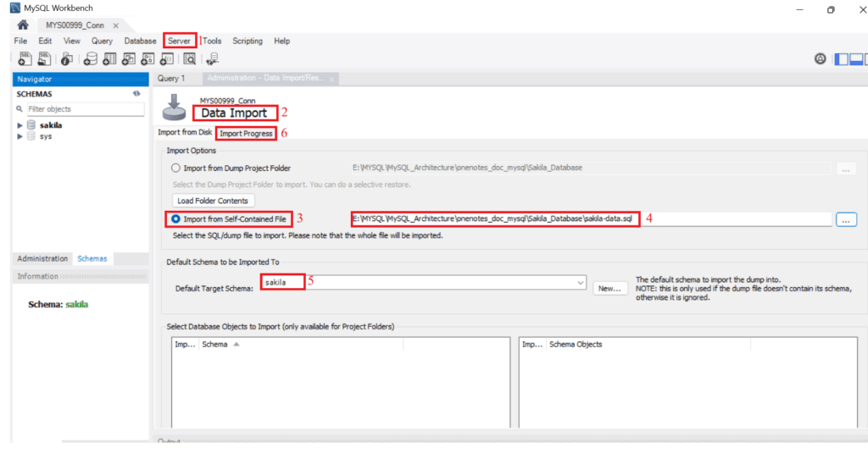Image resolution: width=868 pixels, height=453 pixels.
Task: Switch to the Import Progress tab
Action: pyautogui.click(x=247, y=133)
